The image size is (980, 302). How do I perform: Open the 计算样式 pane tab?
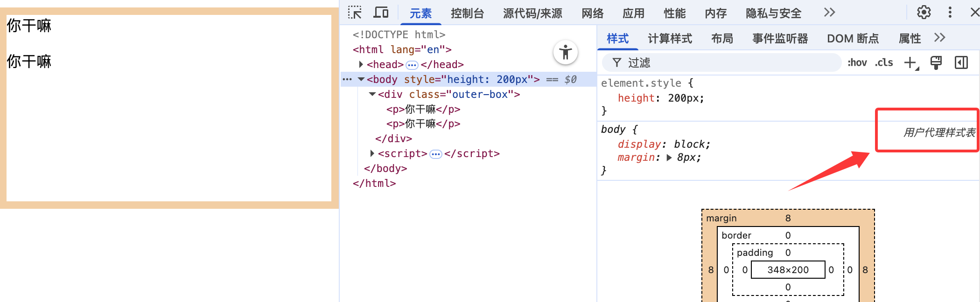pyautogui.click(x=670, y=38)
